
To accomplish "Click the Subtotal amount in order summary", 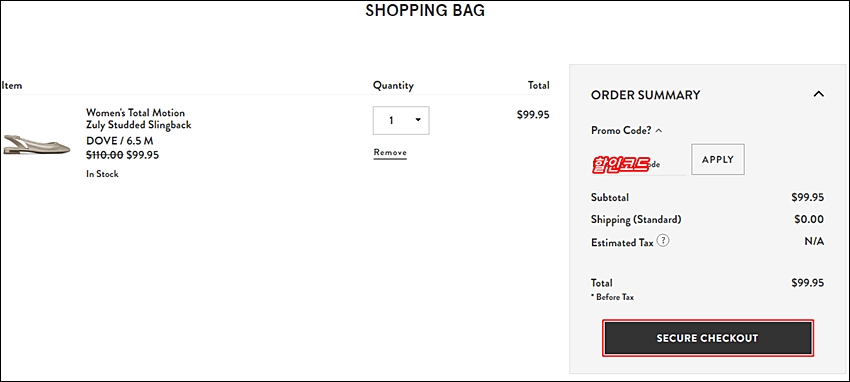I will pos(808,197).
